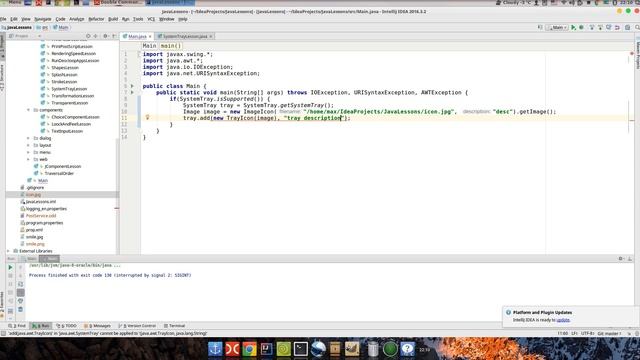Click the intention lightbulb icon on line 11
The image size is (640, 360).
(x=147, y=118)
